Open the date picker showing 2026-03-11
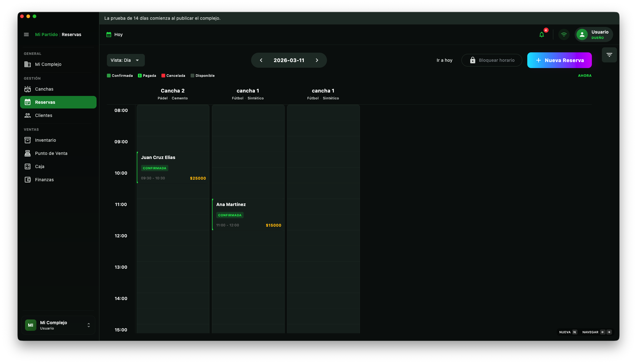 point(289,60)
